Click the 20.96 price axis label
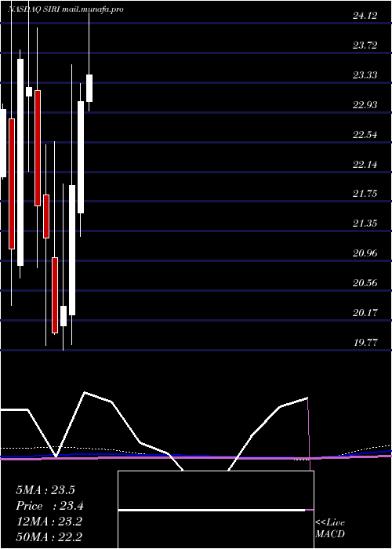The width and height of the screenshot is (392, 549). 365,253
